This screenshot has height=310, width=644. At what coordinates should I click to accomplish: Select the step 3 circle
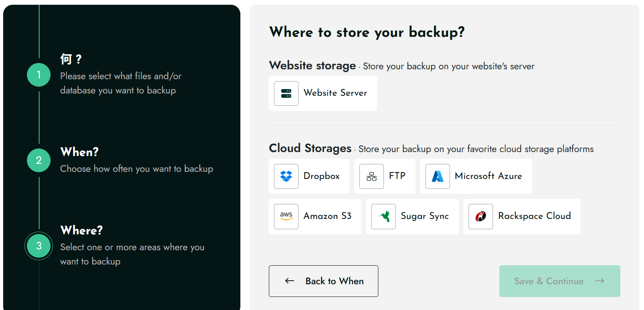point(39,246)
